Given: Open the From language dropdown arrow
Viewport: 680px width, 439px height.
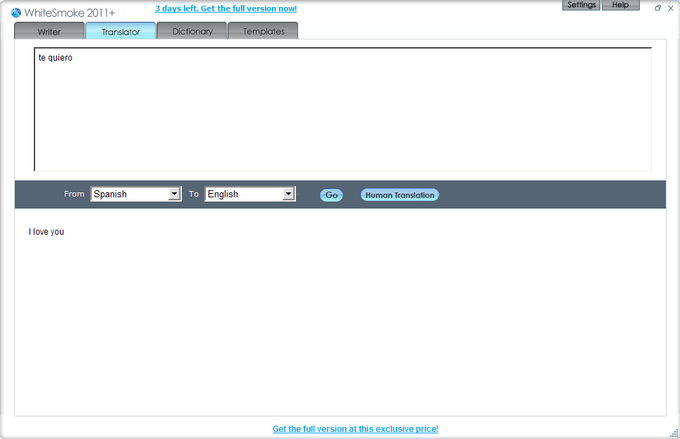Looking at the screenshot, I should (174, 193).
